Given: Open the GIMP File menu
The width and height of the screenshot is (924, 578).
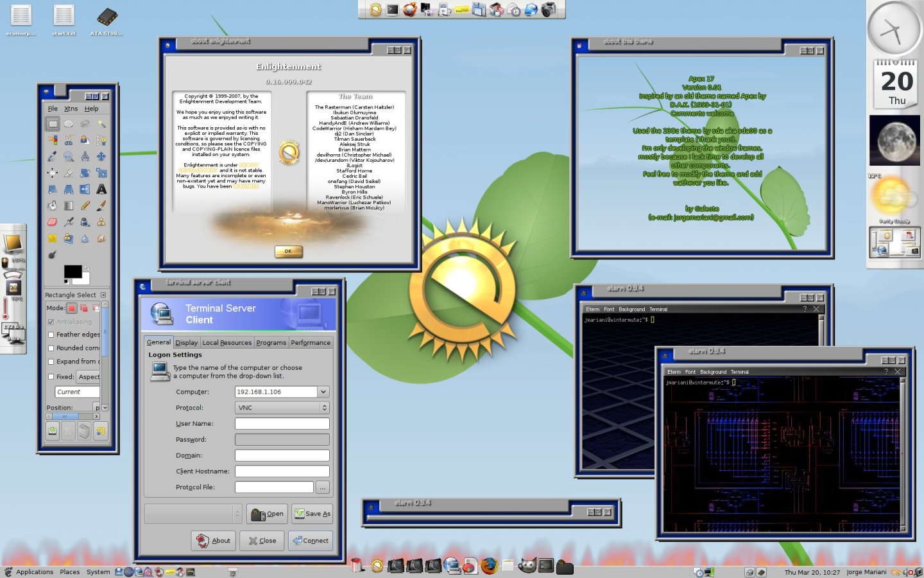Looking at the screenshot, I should click(x=53, y=109).
